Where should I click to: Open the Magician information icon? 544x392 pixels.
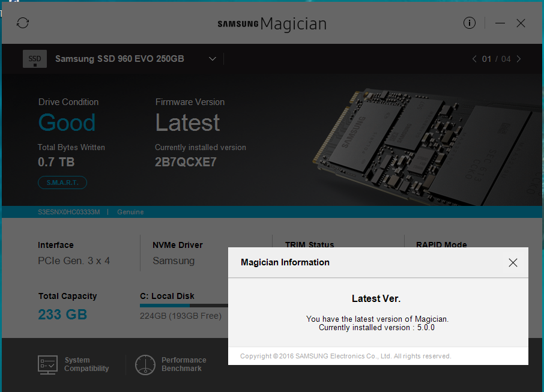point(470,23)
